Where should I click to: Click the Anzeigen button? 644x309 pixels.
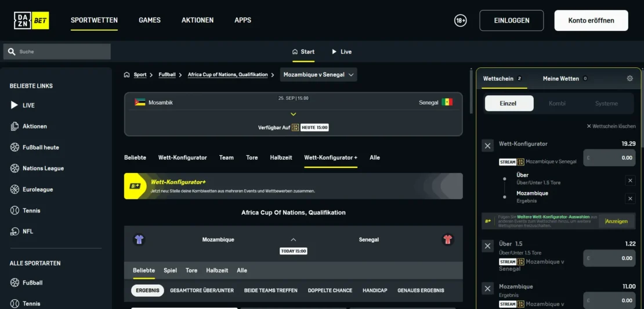[x=617, y=221]
